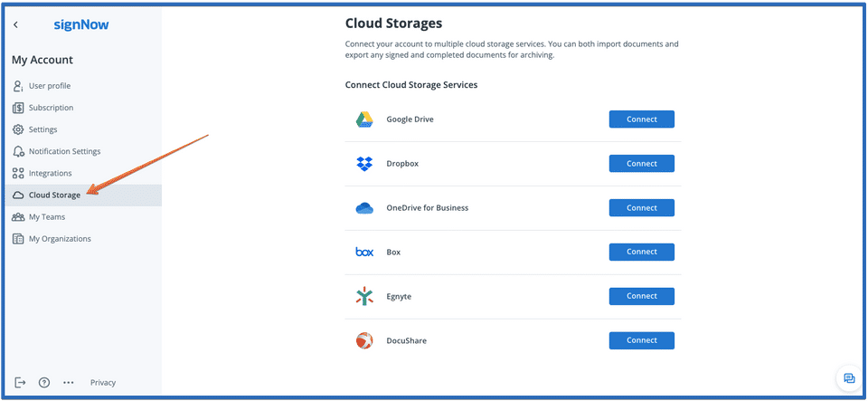Open My Teams in the sidebar
The width and height of the screenshot is (868, 401).
click(x=46, y=217)
